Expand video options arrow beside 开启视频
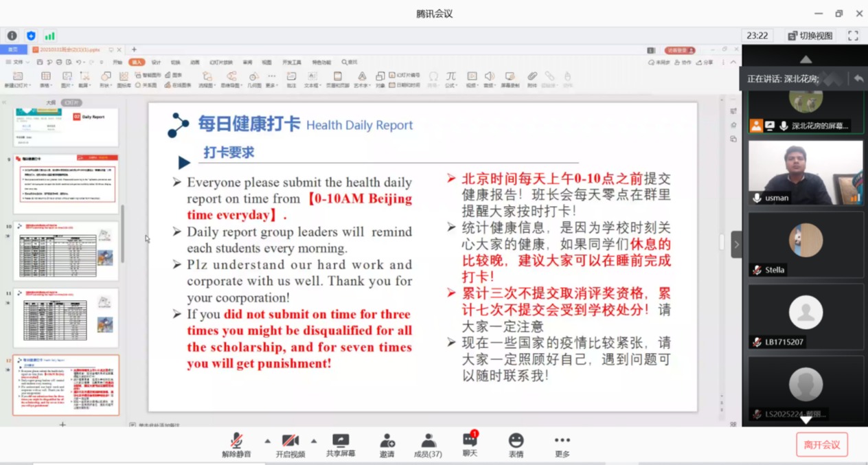Viewport: 868px width, 465px height. [x=314, y=441]
